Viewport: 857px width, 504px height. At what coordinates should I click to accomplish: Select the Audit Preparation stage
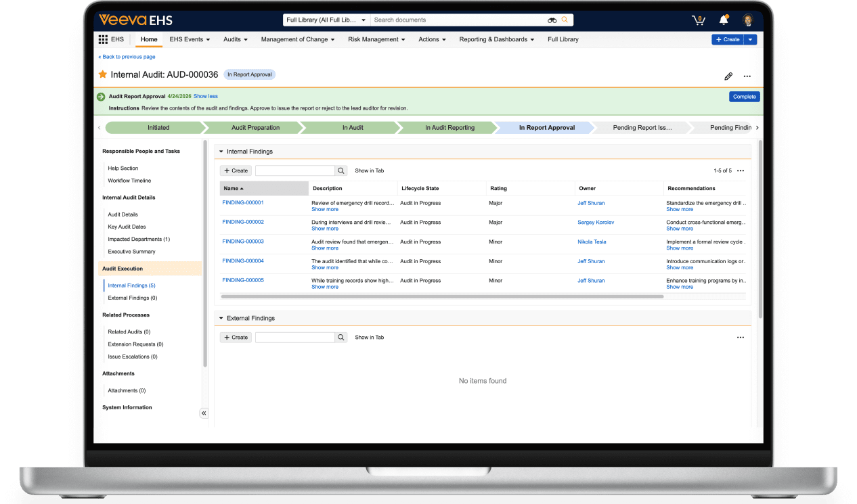(255, 127)
